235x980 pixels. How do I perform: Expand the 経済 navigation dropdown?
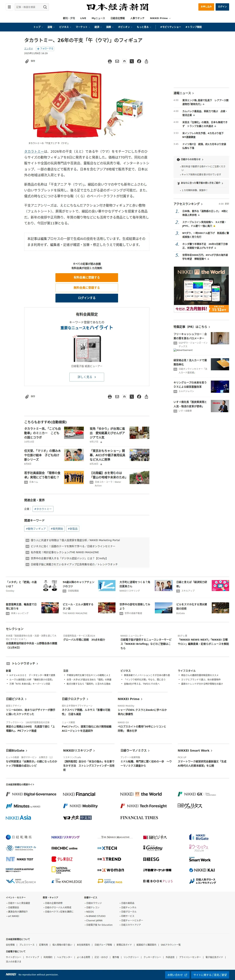point(98,27)
